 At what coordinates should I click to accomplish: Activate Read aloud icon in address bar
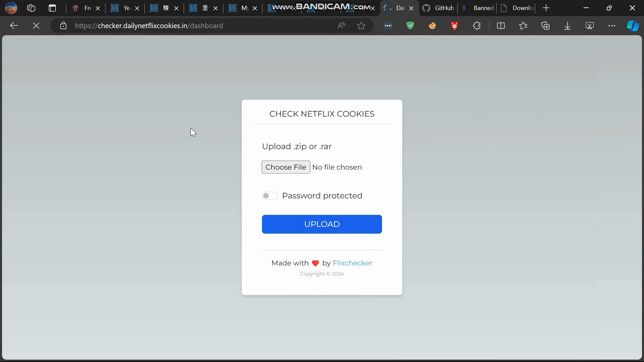pos(341,26)
